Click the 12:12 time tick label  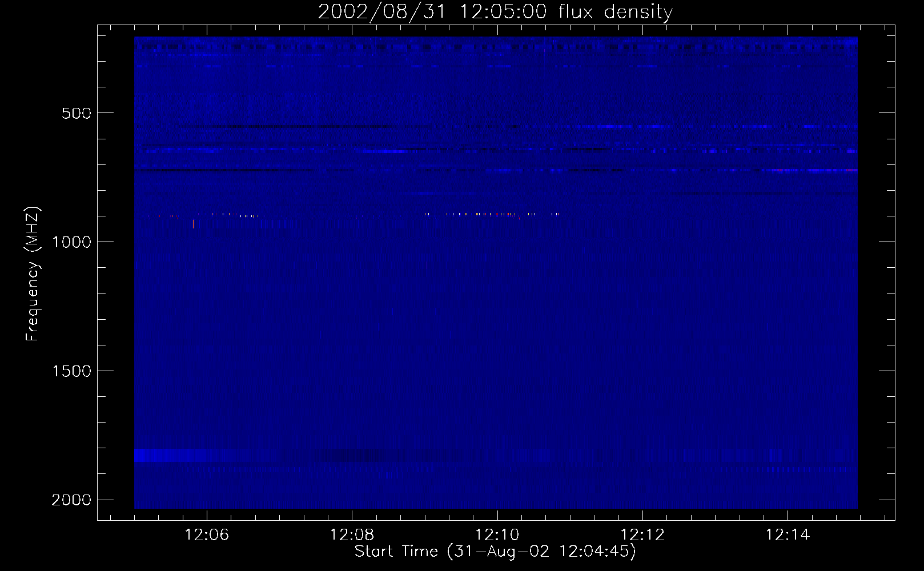click(x=642, y=535)
